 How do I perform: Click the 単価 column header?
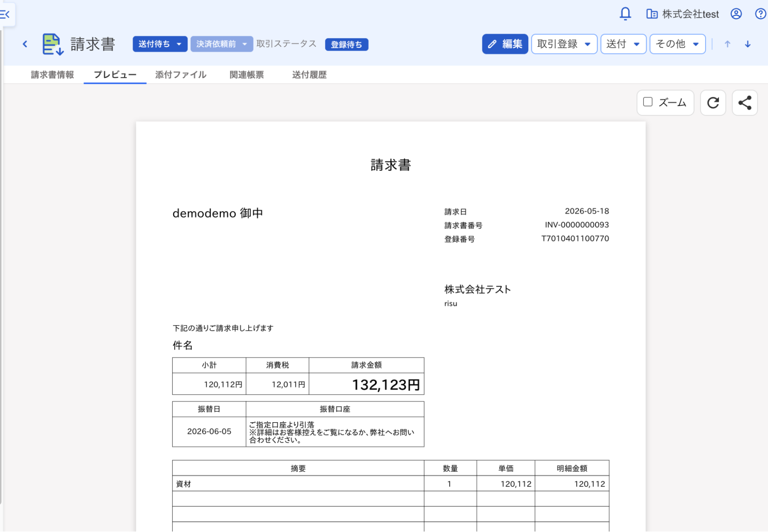coord(506,468)
